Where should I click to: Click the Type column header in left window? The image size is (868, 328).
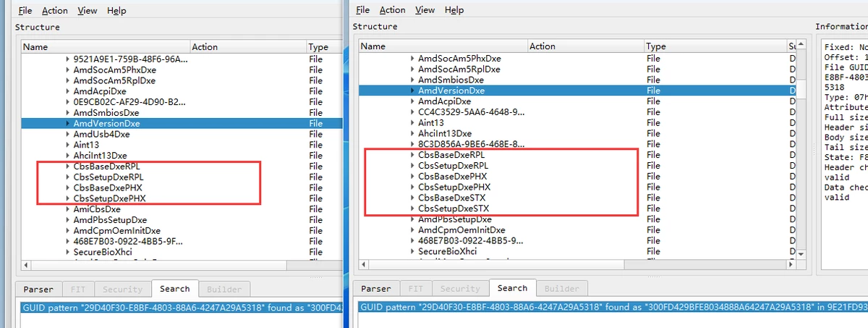pyautogui.click(x=318, y=47)
